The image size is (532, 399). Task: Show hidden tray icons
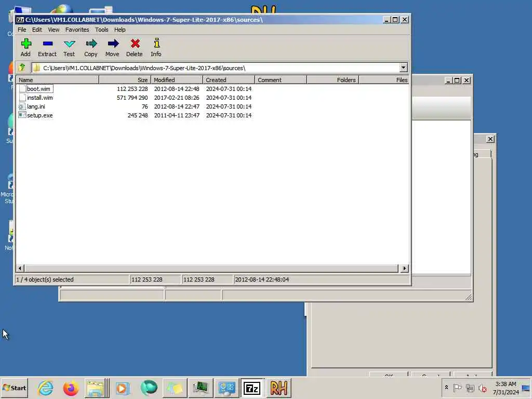coord(446,387)
